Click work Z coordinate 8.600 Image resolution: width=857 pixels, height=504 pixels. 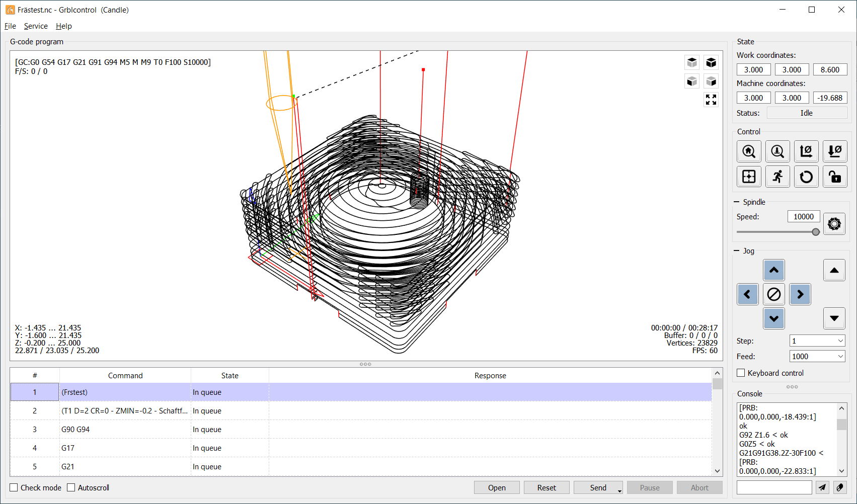point(830,70)
